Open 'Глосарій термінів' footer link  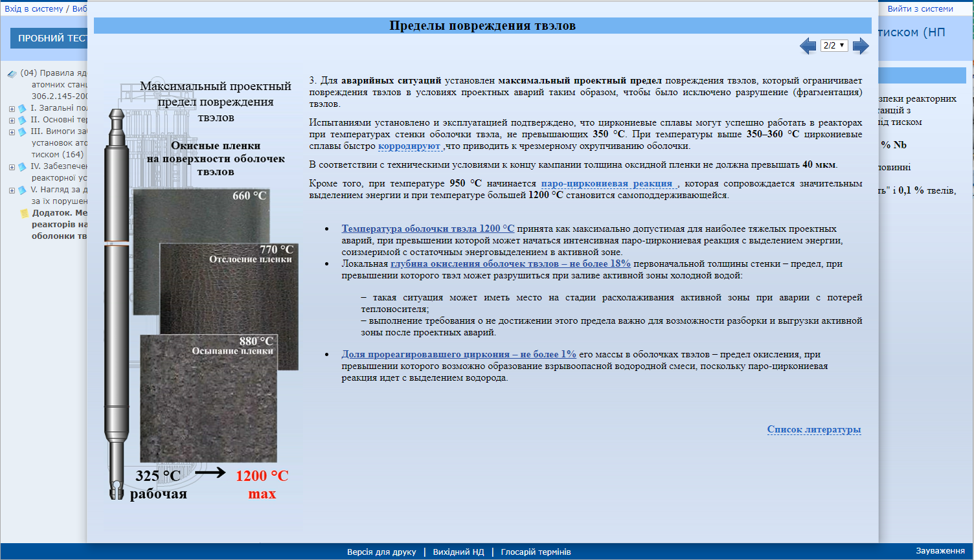536,552
